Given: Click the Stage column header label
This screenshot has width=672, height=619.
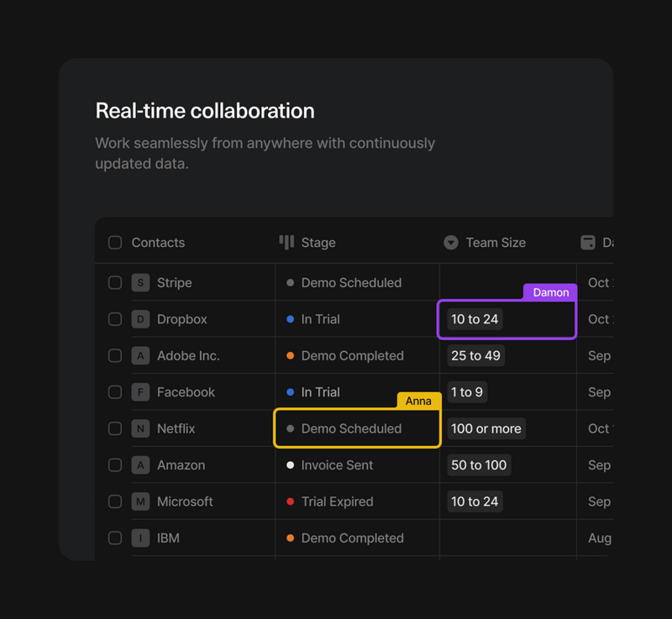Looking at the screenshot, I should 318,243.
